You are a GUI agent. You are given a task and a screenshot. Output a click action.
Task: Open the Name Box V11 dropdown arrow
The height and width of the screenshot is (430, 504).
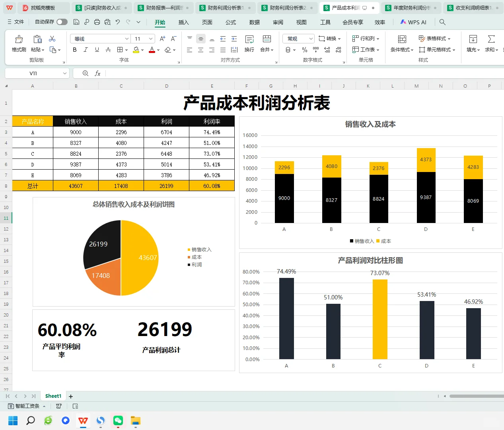[x=64, y=73]
